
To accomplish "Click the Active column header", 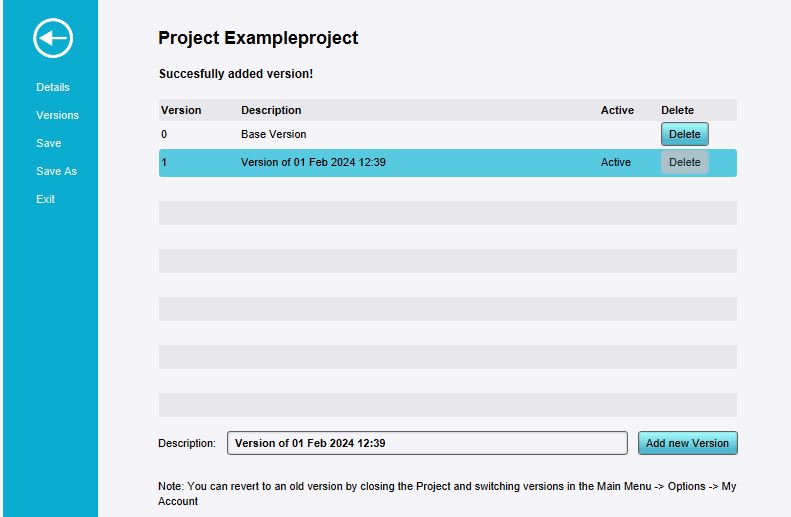I will 617,110.
